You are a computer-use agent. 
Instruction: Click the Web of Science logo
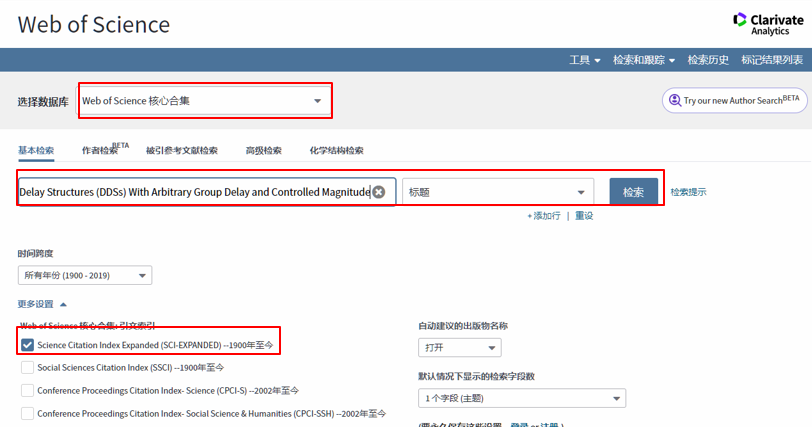[x=94, y=25]
